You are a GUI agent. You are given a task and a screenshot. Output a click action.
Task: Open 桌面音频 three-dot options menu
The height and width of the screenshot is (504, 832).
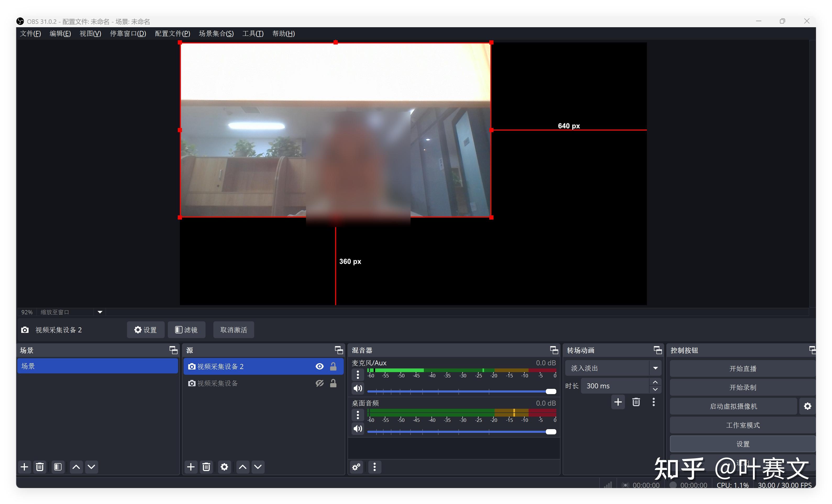click(x=358, y=415)
